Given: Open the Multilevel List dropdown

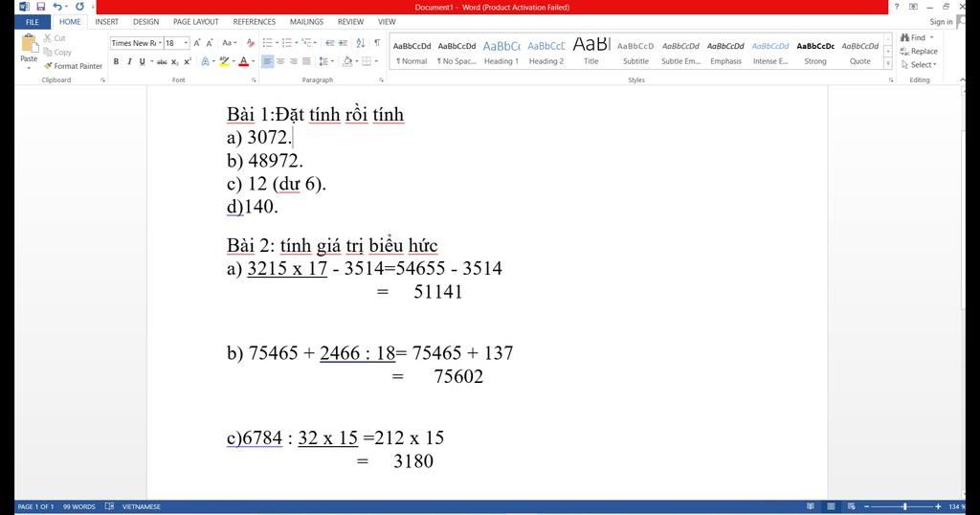Looking at the screenshot, I should [315, 43].
